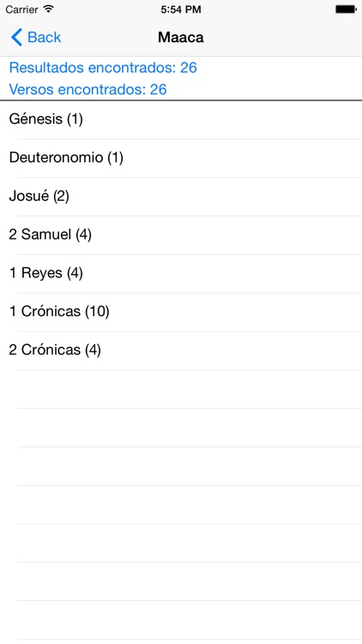Click the empty row directly below 2 Crónicas
Image resolution: width=362 pixels, height=644 pixels.
(181, 389)
